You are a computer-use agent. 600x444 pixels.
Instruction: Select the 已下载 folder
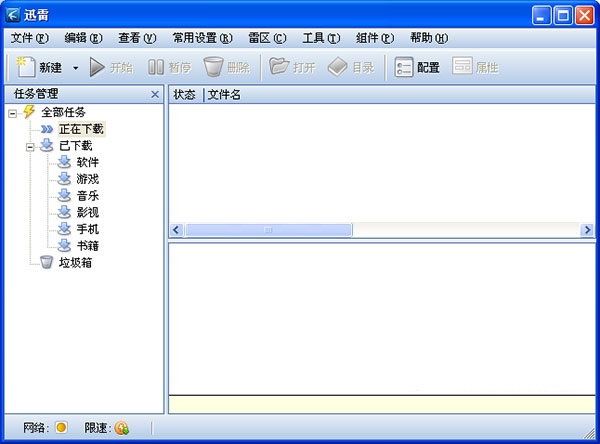[x=75, y=146]
